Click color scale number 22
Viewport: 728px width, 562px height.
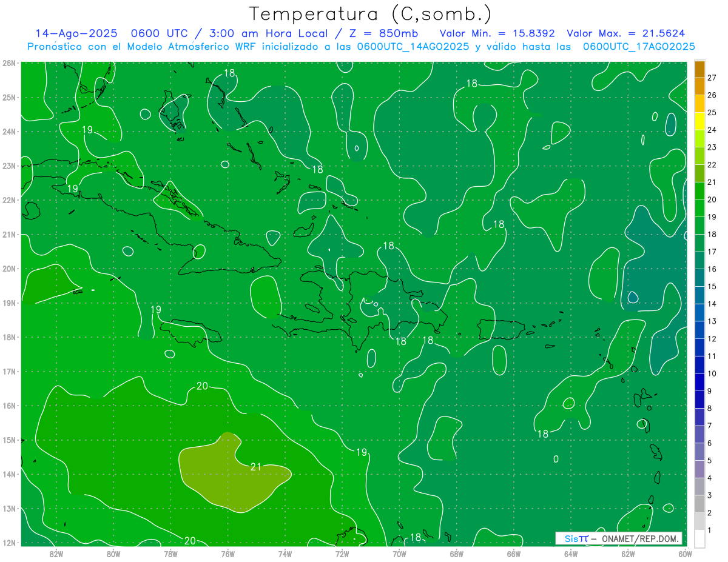point(712,164)
